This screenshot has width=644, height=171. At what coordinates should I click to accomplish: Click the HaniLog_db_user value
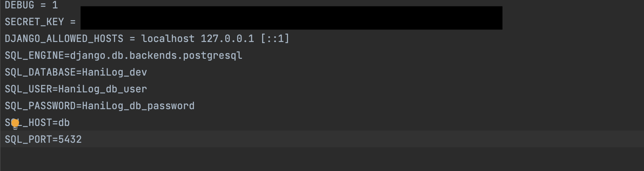tap(103, 89)
